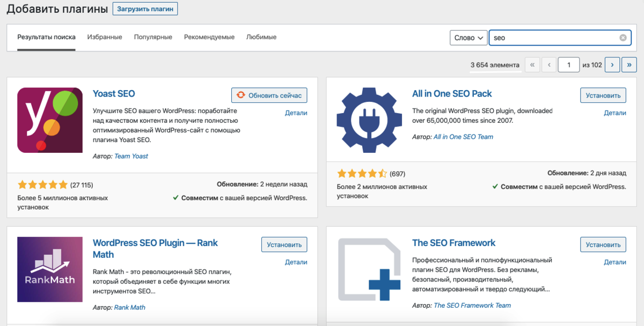Click the Yoast SEO star rating

[43, 185]
